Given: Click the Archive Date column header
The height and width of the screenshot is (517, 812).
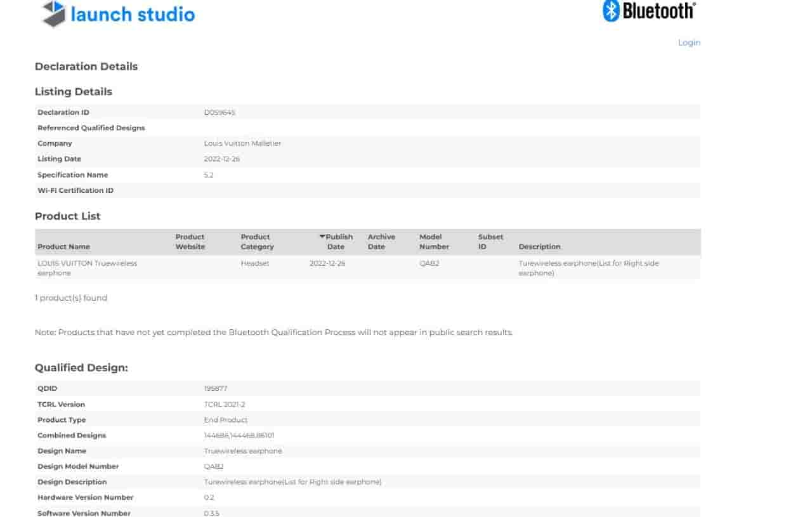Looking at the screenshot, I should tap(381, 242).
